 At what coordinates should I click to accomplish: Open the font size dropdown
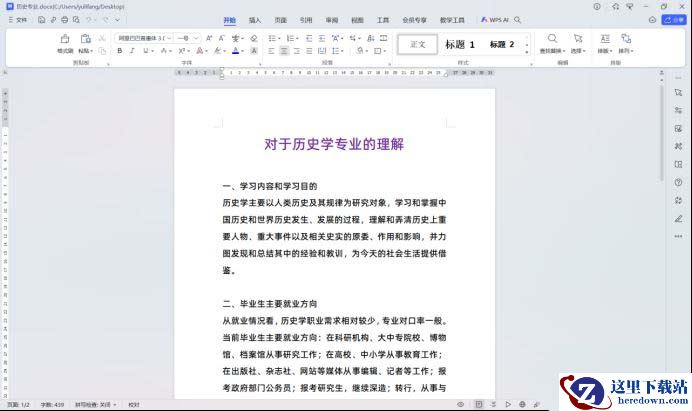[x=196, y=38]
